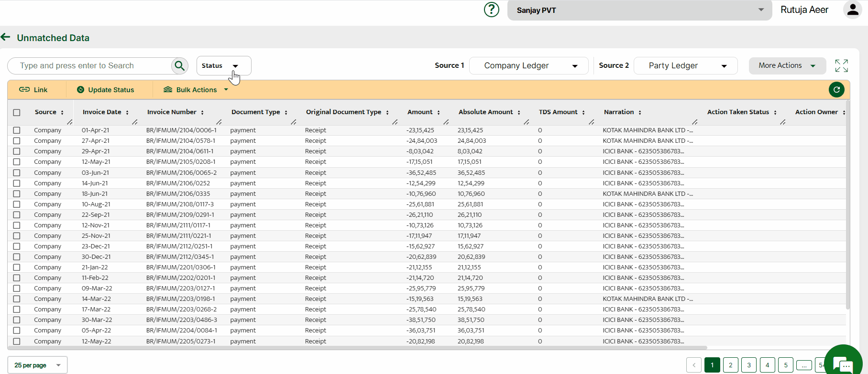Image resolution: width=868 pixels, height=374 pixels.
Task: Open the More Actions menu
Action: coord(787,66)
